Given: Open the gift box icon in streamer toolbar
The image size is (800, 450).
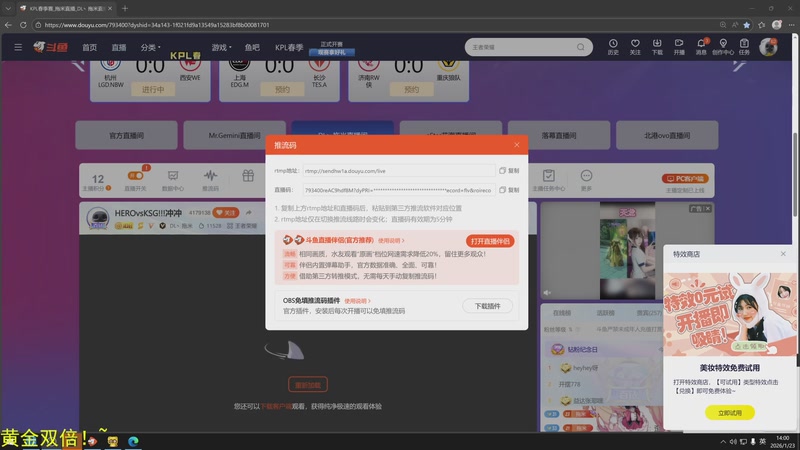Looking at the screenshot, I should [x=248, y=176].
